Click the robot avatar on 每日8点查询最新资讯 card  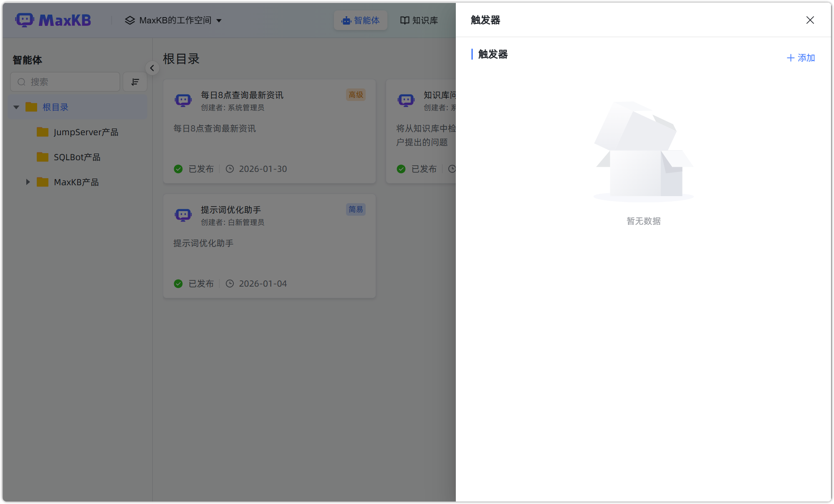(183, 100)
